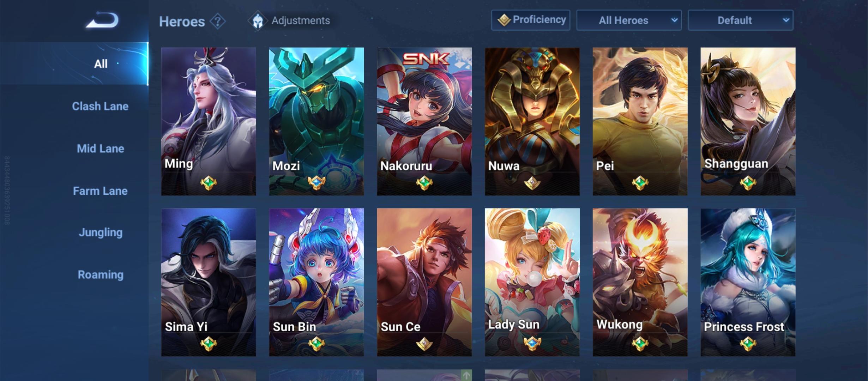The image size is (868, 381).
Task: Click the Adjustments helmet icon
Action: click(x=258, y=20)
